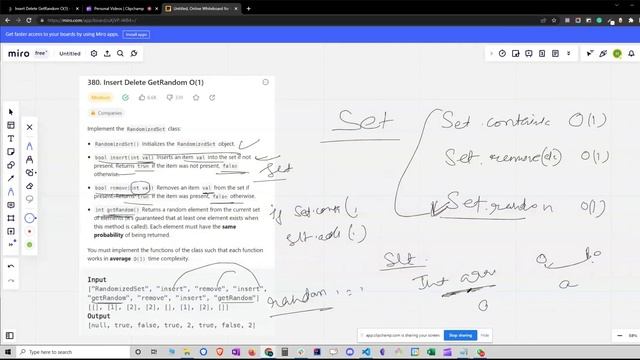Open Visual Studio Code from taskbar

(x=366, y=352)
